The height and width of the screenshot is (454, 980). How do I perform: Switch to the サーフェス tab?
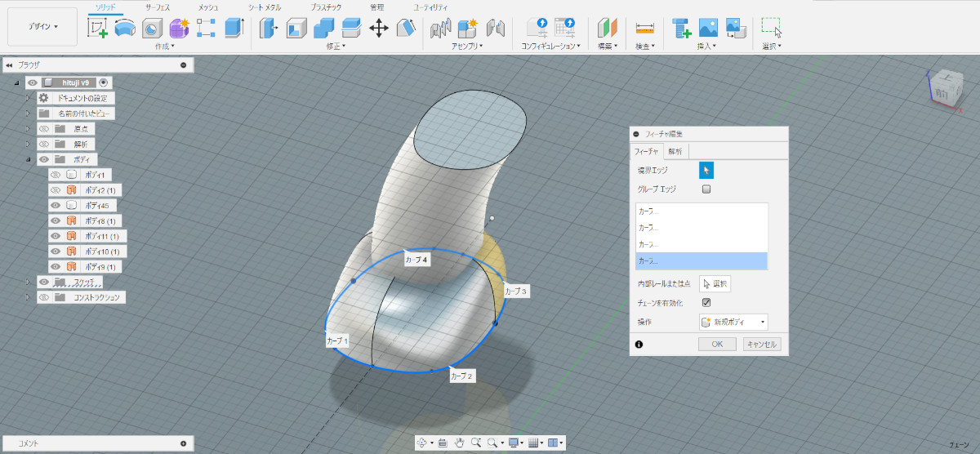pos(158,7)
